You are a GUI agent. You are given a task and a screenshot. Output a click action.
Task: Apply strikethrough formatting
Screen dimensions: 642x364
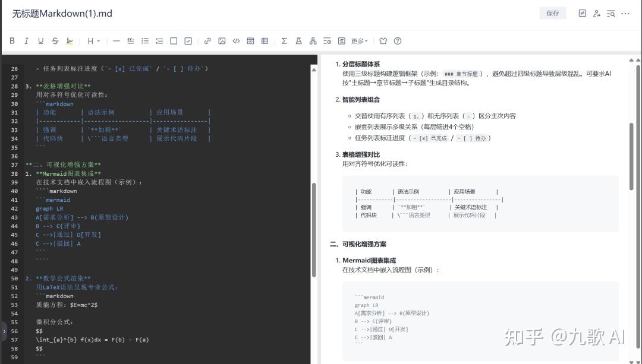[x=55, y=40]
